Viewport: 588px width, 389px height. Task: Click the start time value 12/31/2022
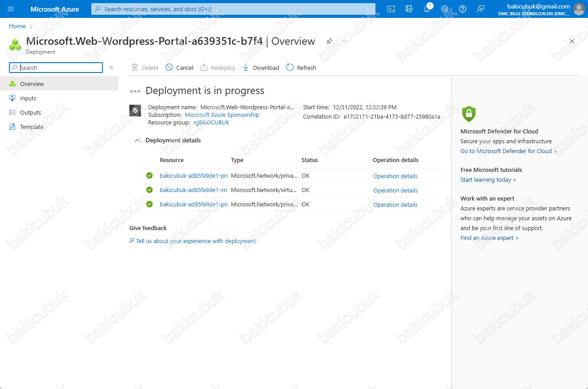pyautogui.click(x=365, y=107)
